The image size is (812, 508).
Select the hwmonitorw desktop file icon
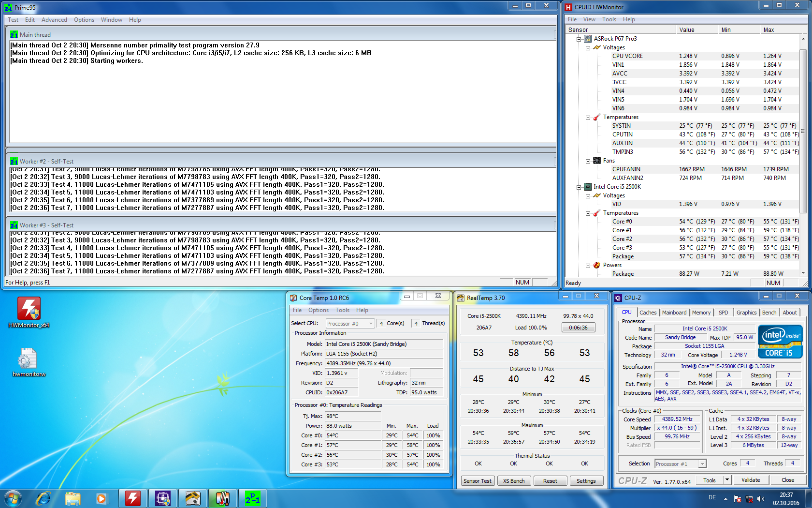pos(29,362)
